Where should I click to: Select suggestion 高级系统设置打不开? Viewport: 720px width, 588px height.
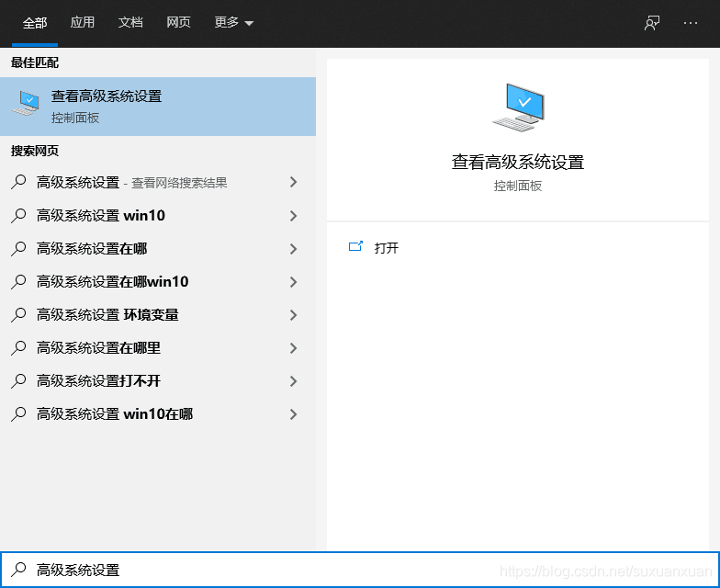click(x=99, y=380)
